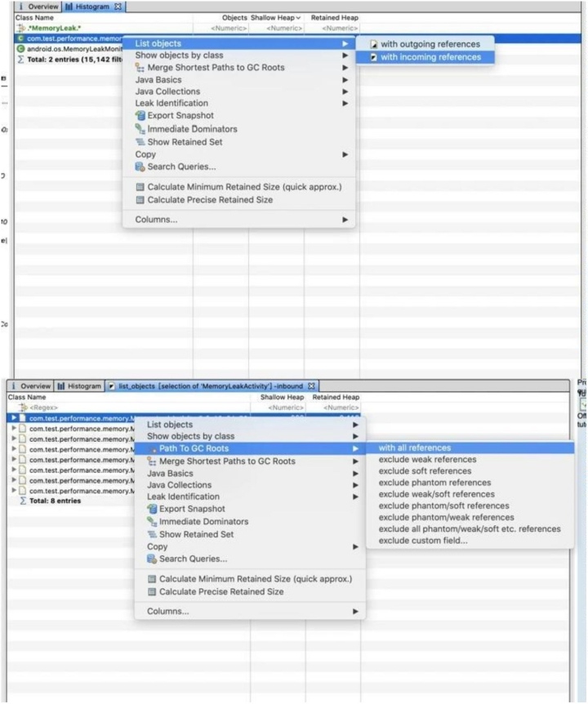Click 'Path To GC Roots' menu entry
The width and height of the screenshot is (588, 704).
tap(194, 448)
